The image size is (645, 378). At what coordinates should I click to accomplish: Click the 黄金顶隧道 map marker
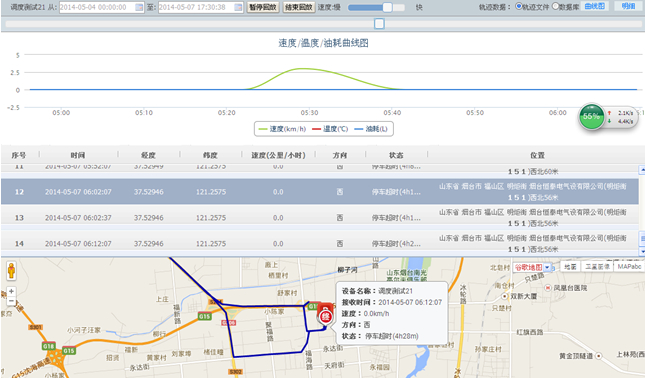click(599, 356)
